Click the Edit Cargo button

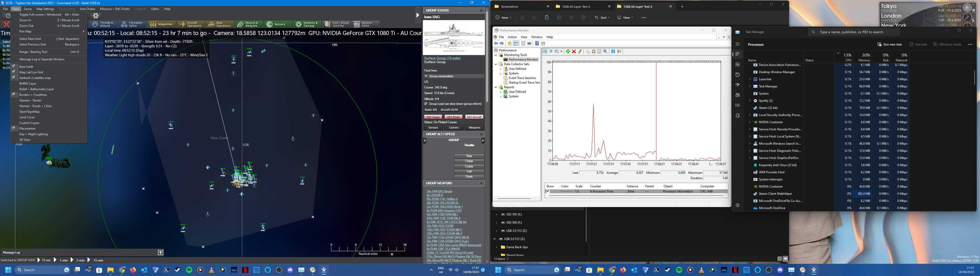click(433, 117)
